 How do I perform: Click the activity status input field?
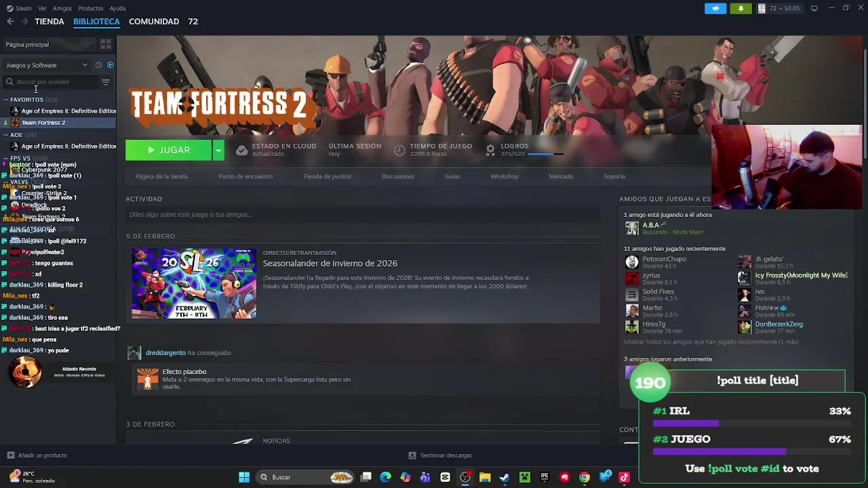click(363, 215)
